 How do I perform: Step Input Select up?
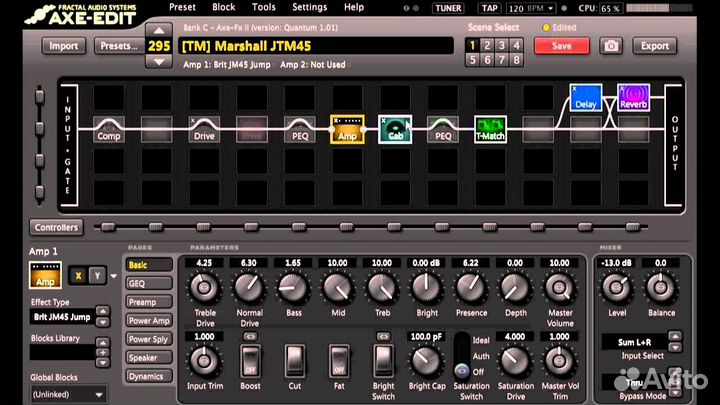pyautogui.click(x=675, y=337)
